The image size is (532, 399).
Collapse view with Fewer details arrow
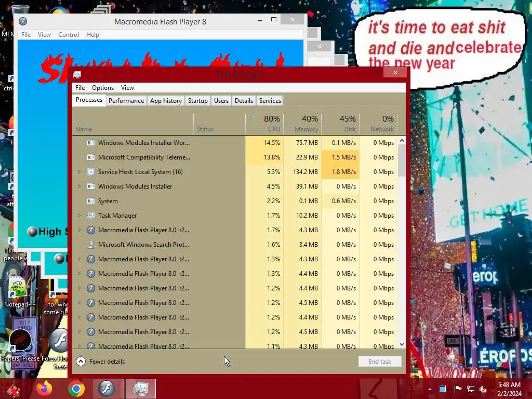click(81, 362)
